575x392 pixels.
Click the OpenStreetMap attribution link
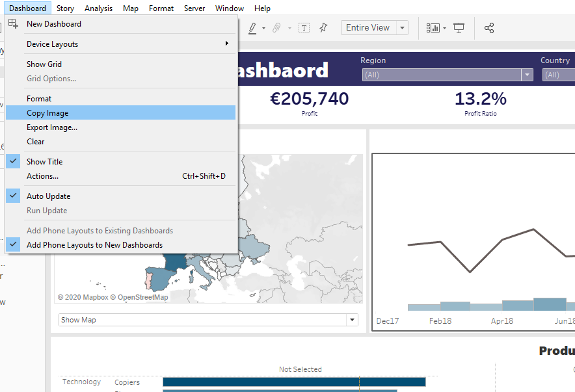click(x=140, y=296)
